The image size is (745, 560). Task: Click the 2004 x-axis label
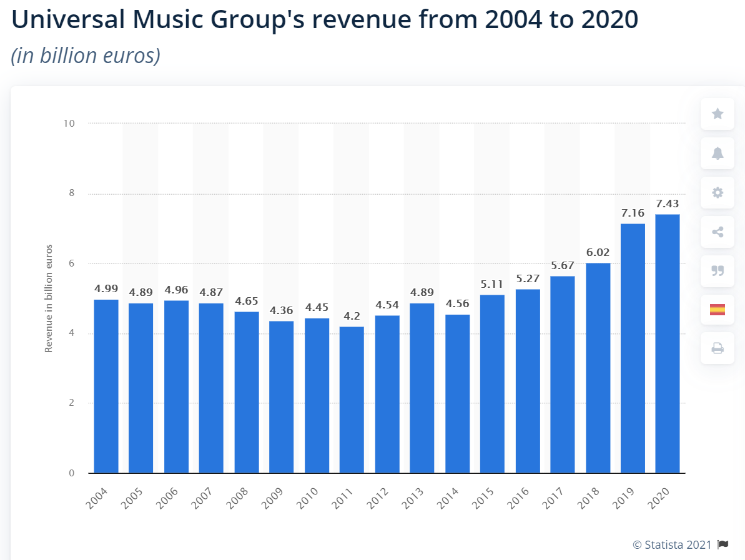(97, 498)
